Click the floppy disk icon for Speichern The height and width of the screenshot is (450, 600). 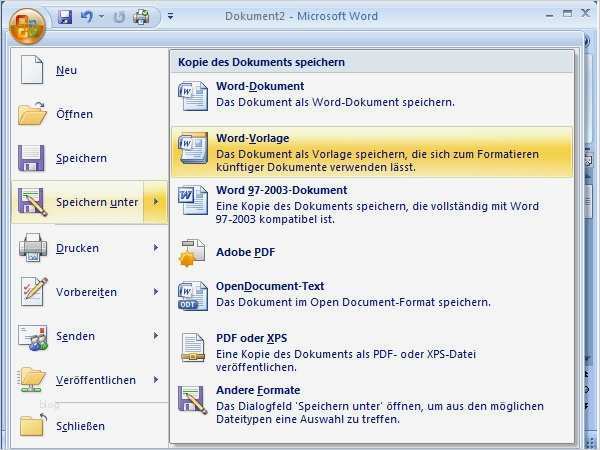(x=31, y=158)
